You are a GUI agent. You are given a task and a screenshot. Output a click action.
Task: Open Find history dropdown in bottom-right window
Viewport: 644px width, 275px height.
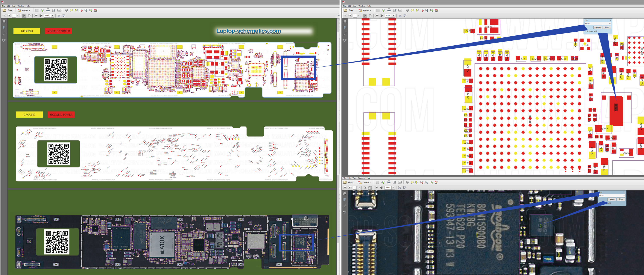tap(624, 195)
